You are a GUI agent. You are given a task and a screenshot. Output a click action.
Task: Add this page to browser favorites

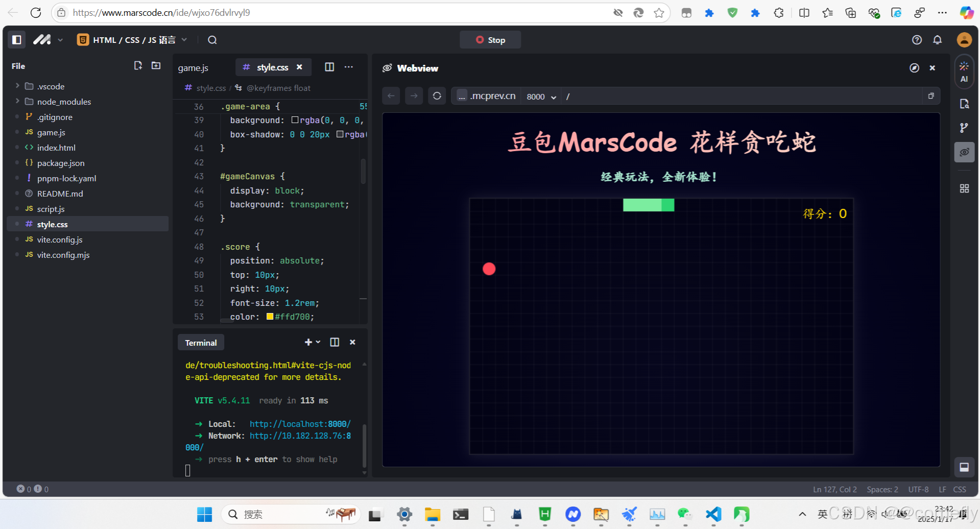pos(659,13)
